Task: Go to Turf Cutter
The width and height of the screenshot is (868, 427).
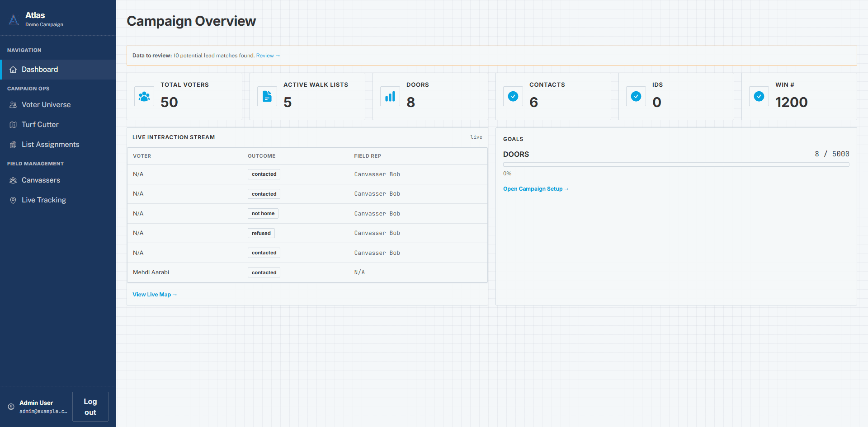Action: (x=58, y=125)
